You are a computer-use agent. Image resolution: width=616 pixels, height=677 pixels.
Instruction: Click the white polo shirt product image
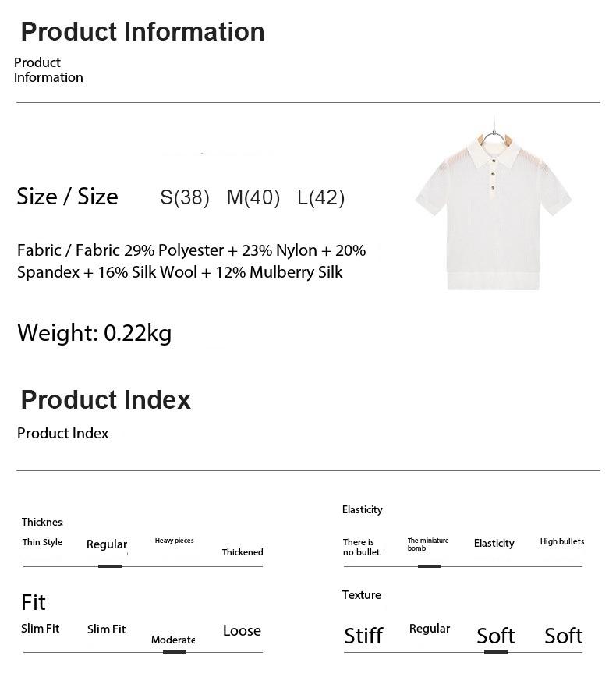[x=493, y=209]
